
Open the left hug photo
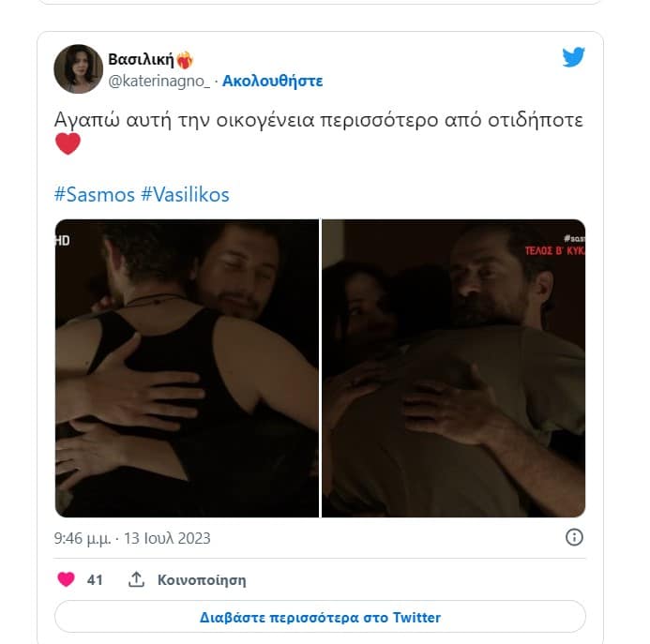click(x=187, y=368)
